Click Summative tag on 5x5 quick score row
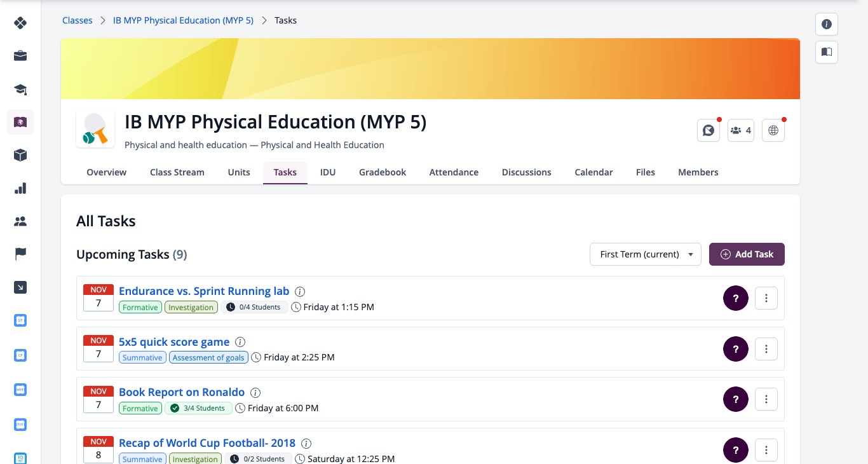 coord(142,357)
